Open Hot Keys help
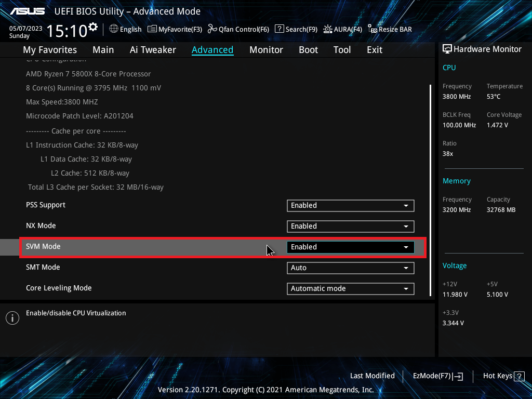Screen dimensions: 532x399 pos(503,376)
